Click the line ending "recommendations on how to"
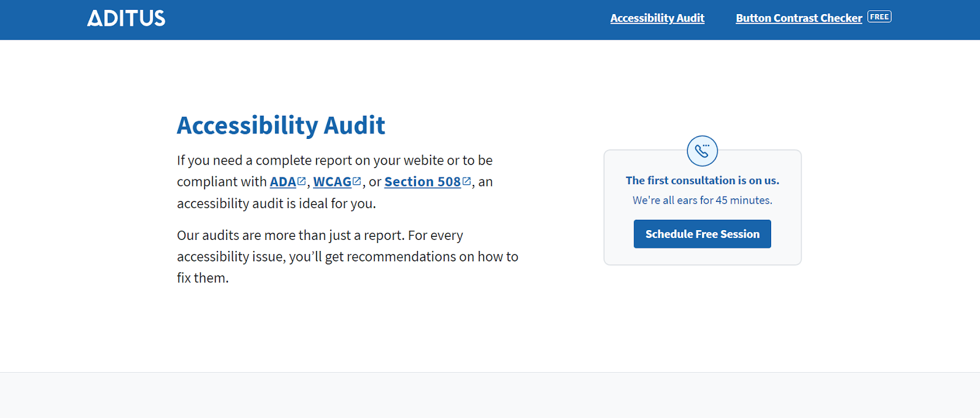Image resolution: width=980 pixels, height=418 pixels. (x=347, y=257)
